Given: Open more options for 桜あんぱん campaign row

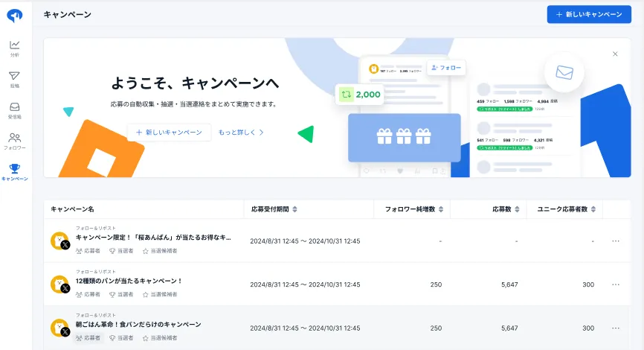Looking at the screenshot, I should [x=615, y=241].
